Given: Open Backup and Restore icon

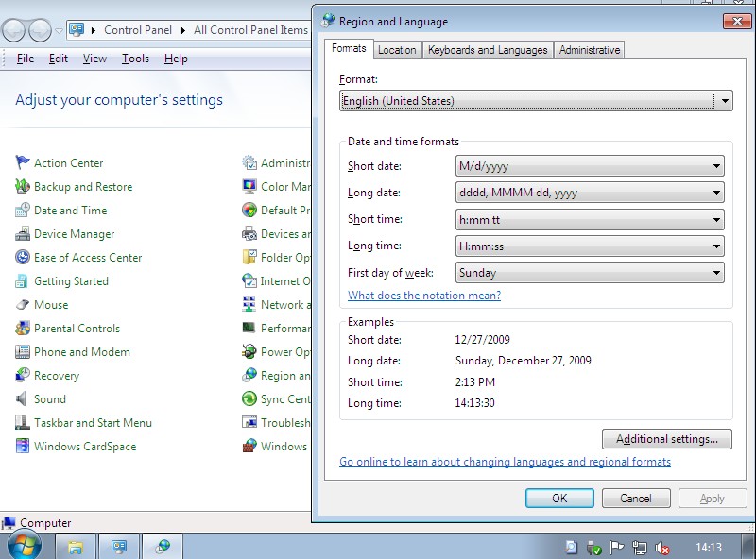Looking at the screenshot, I should click(x=22, y=187).
